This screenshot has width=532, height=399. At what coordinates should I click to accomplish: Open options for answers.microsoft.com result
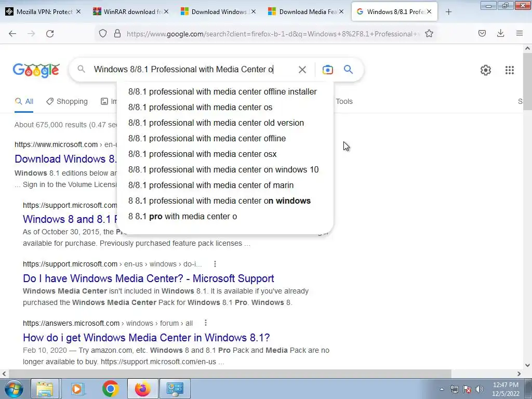pyautogui.click(x=206, y=323)
